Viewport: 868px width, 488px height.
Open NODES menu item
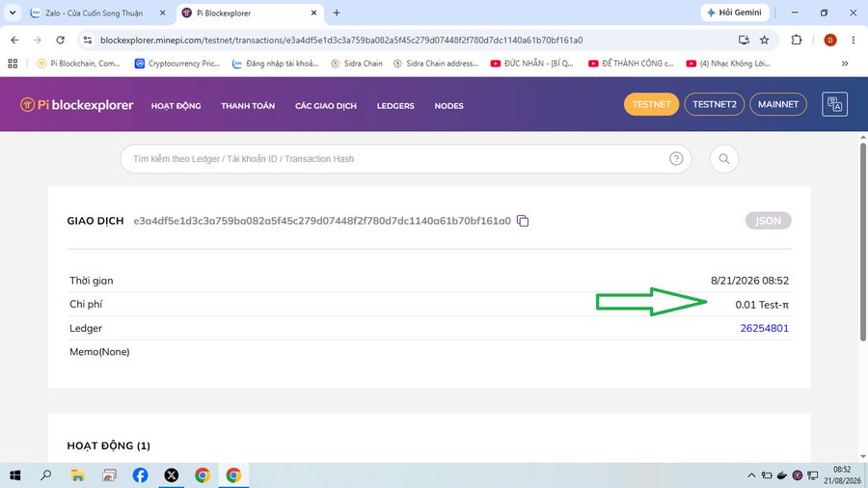[x=448, y=106]
